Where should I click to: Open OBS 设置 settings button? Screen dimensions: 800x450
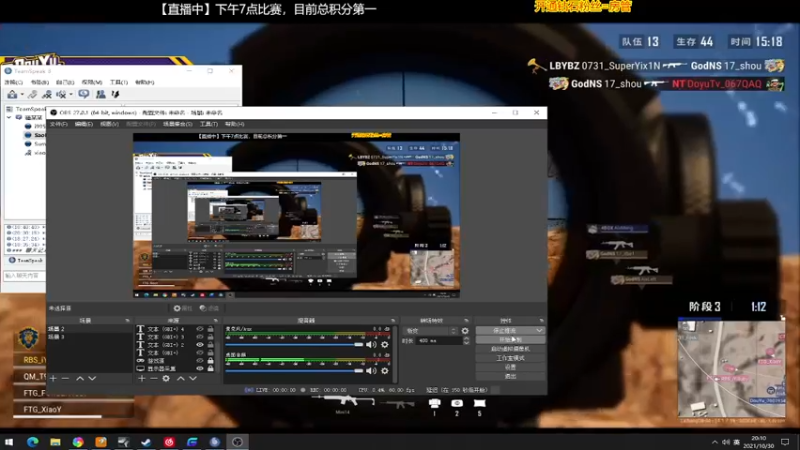(x=510, y=367)
